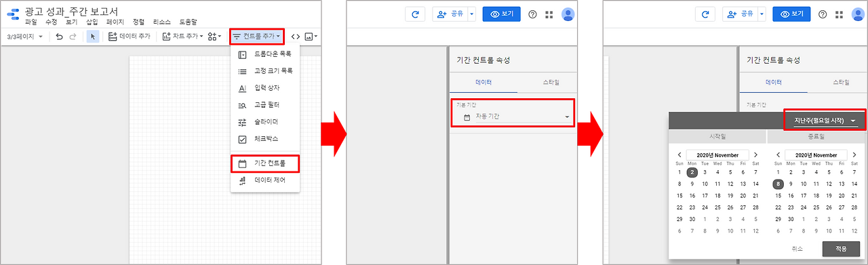Screen dimensions: 868x265
Task: Select highlighted date 8 in the 종료일 calendar
Action: coord(778,184)
